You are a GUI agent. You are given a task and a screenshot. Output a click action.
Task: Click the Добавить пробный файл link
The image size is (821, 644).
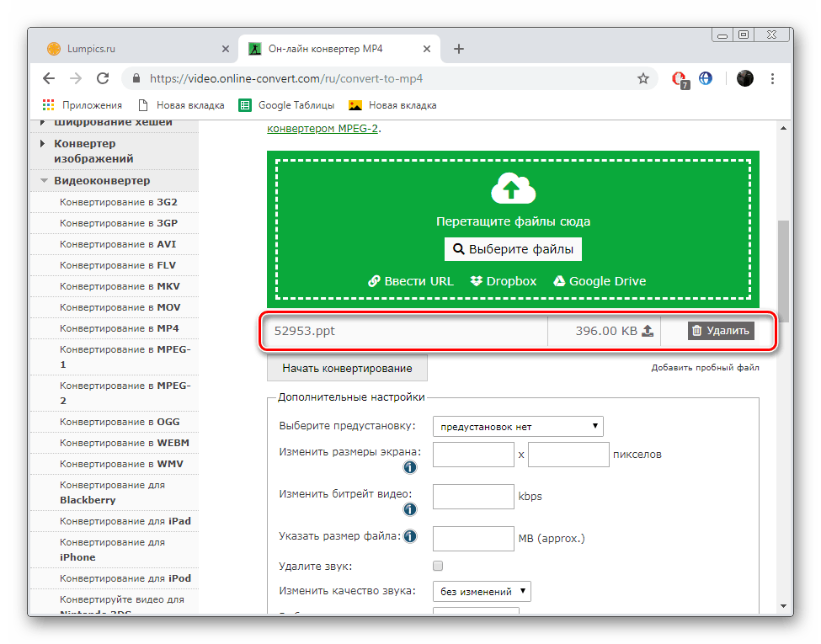pos(706,369)
